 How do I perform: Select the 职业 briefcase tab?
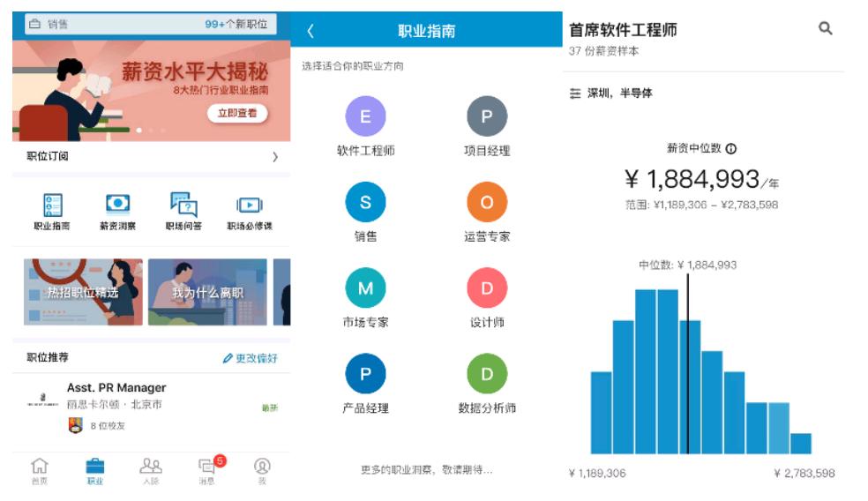(95, 471)
